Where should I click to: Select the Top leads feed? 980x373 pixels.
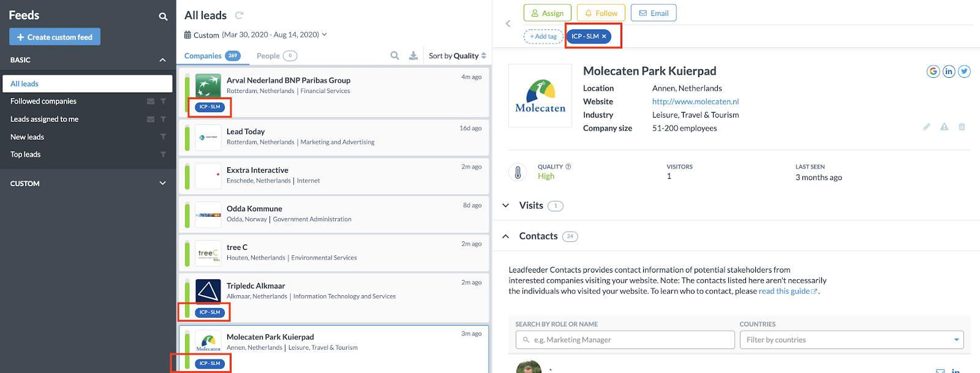(26, 154)
